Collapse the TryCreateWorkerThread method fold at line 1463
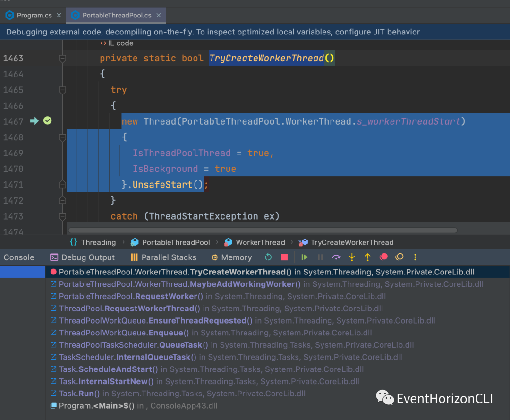This screenshot has width=510, height=420. 62,59
